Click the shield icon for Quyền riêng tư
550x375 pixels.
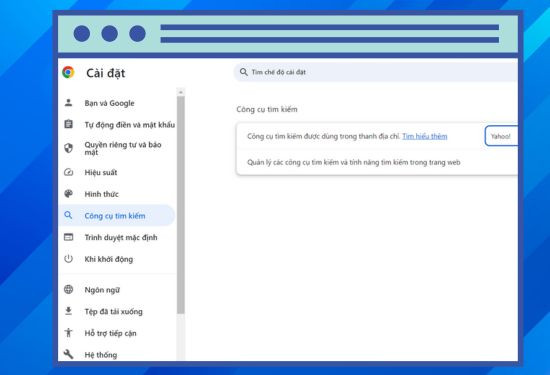point(68,148)
